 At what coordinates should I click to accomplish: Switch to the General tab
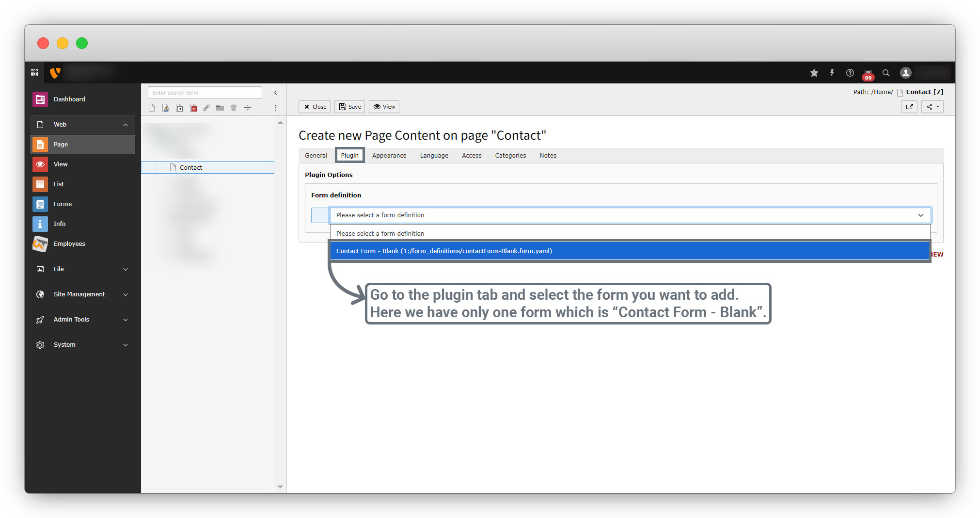(316, 156)
